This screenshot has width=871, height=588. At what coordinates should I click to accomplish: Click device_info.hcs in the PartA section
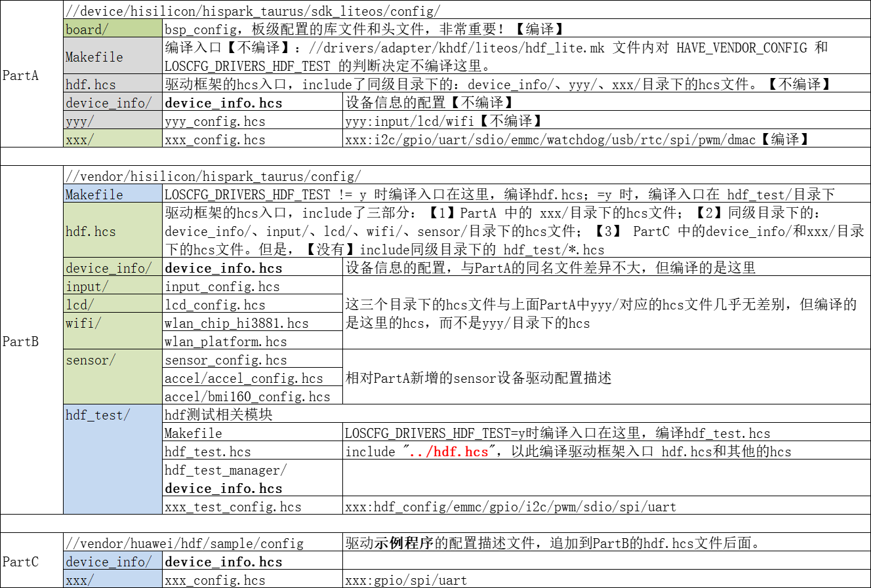tap(253, 102)
